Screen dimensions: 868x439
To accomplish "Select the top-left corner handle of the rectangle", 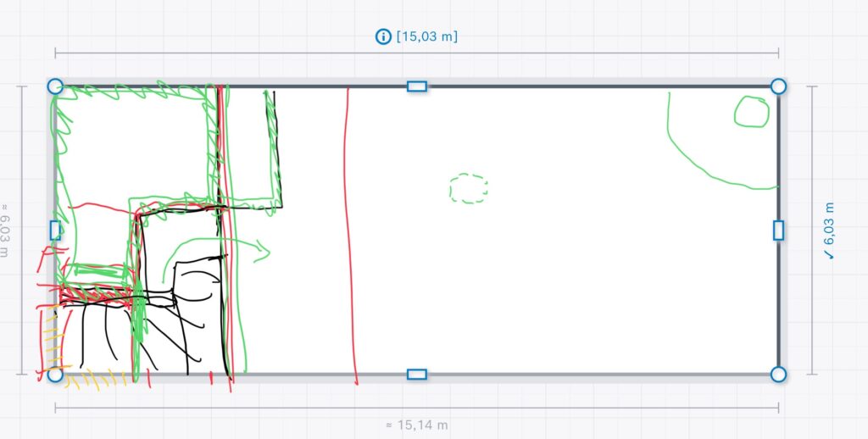I will (55, 86).
